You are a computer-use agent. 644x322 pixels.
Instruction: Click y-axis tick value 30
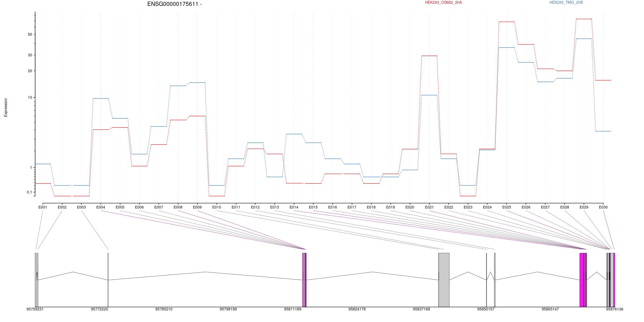tap(30, 55)
